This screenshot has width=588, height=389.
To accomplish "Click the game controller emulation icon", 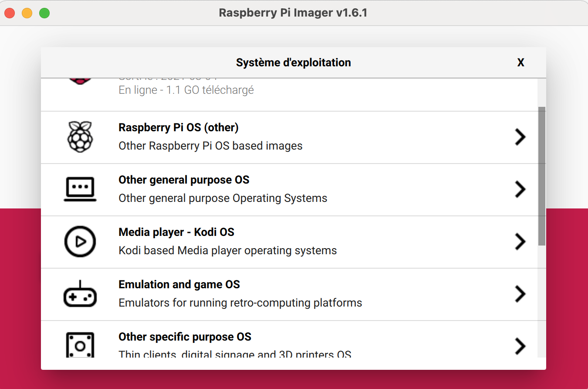I will pos(80,294).
